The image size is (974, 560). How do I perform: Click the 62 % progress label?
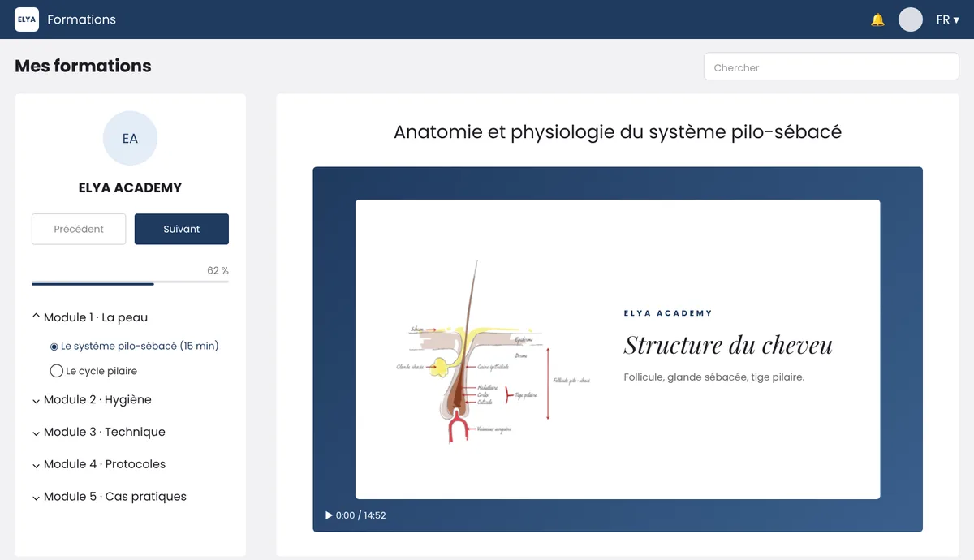pos(218,270)
